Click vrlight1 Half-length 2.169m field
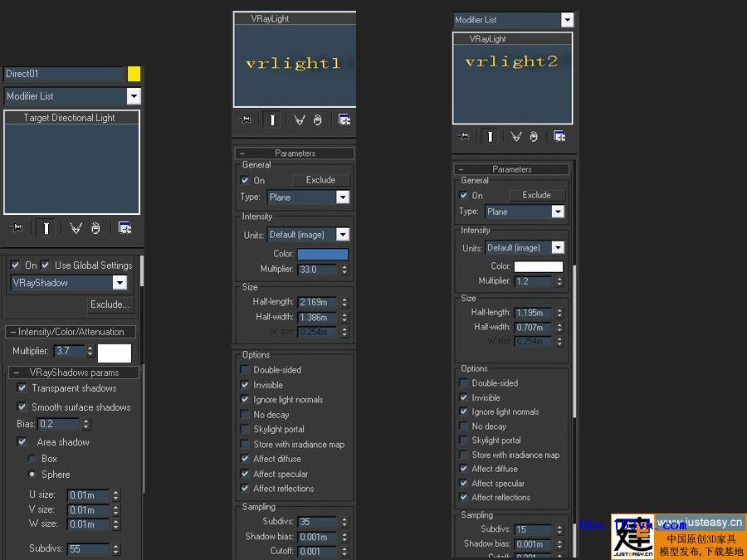This screenshot has height=560, width=747. pyautogui.click(x=318, y=302)
